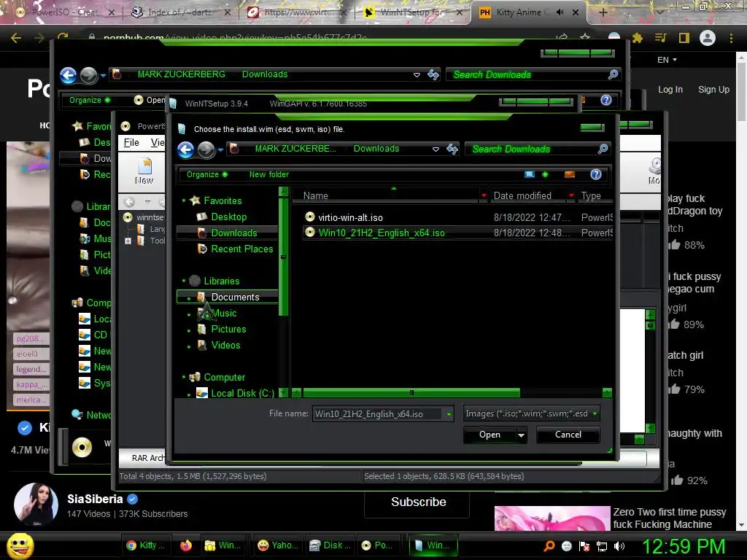Click the flag icon in system tray
The image size is (747, 560).
(x=584, y=546)
